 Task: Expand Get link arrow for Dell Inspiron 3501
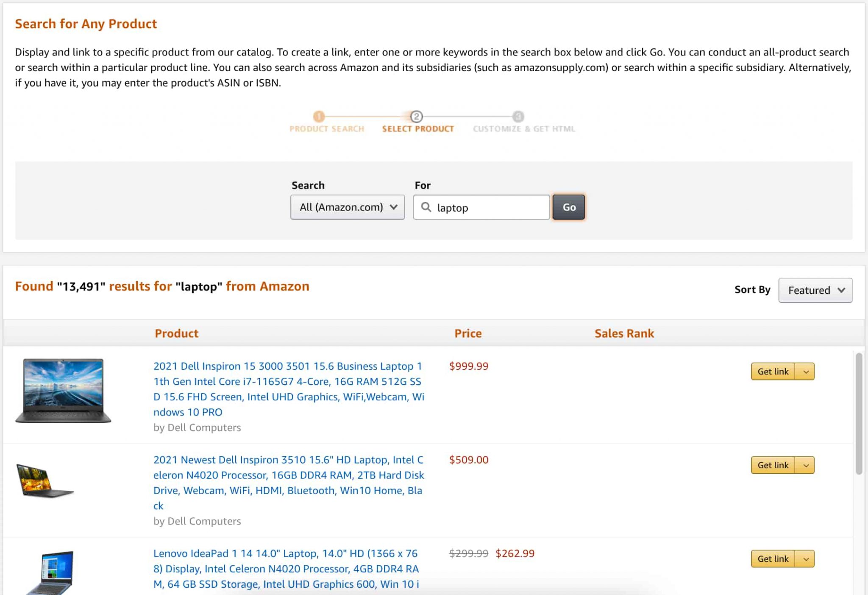click(805, 372)
